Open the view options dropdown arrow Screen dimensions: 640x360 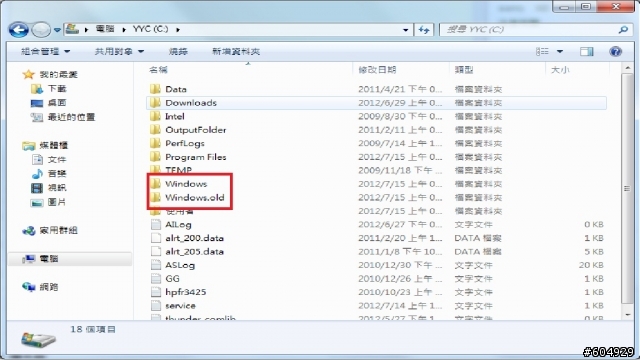(560, 51)
